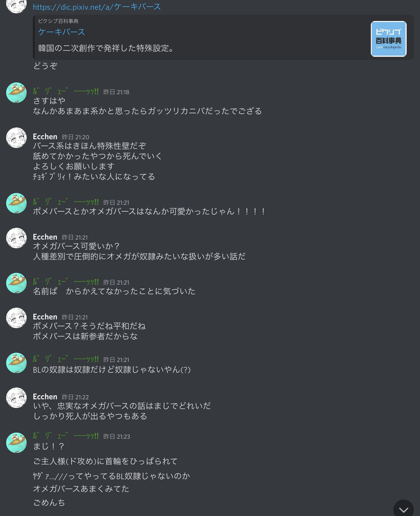Click the boat avatar beside BLの奴隷 message
This screenshot has width=420, height=516.
click(16, 363)
